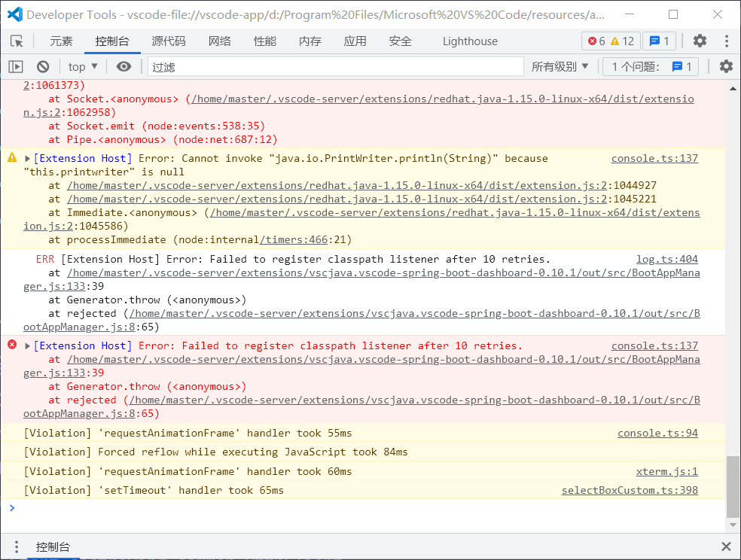Screen dimensions: 741x560
Task: Open the 1 issue notification badge
Action: coord(657,41)
